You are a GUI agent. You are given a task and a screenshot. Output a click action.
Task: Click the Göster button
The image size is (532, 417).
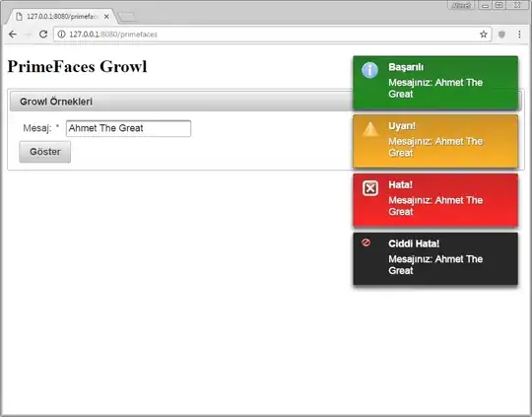click(44, 152)
